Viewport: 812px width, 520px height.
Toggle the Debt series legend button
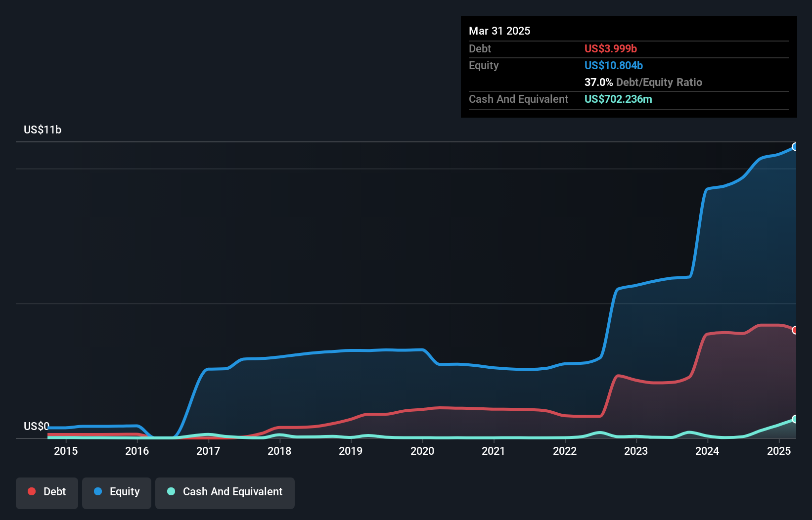[47, 493]
